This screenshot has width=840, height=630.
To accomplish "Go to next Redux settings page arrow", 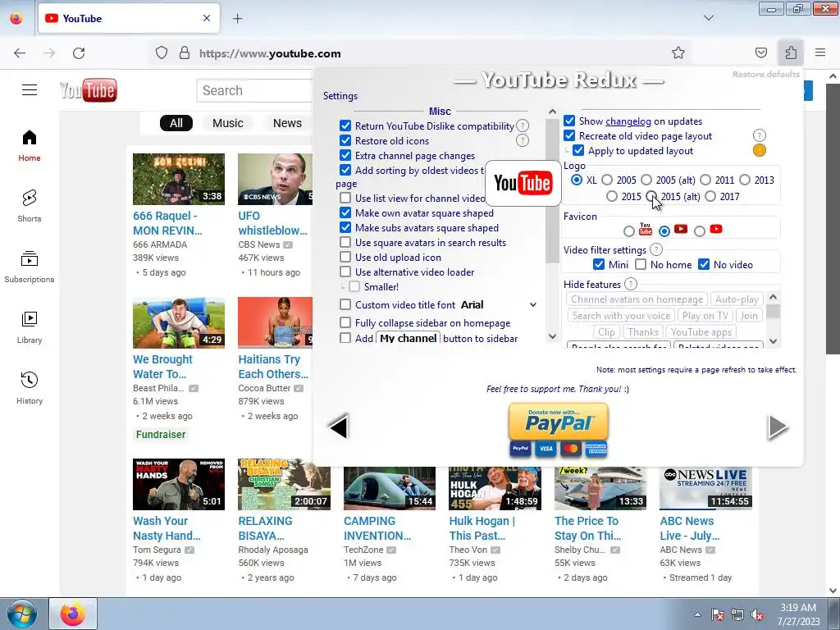I will tap(778, 427).
